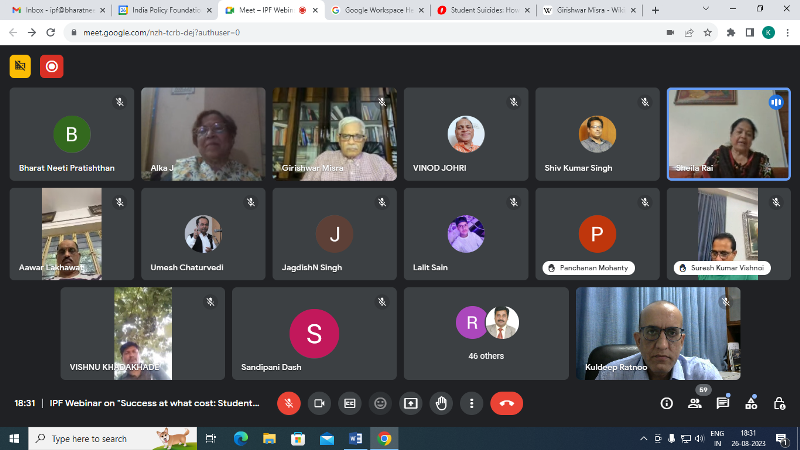Image resolution: width=800 pixels, height=450 pixels.
Task: Open Meet's three-dot more options menu
Action: [x=471, y=403]
